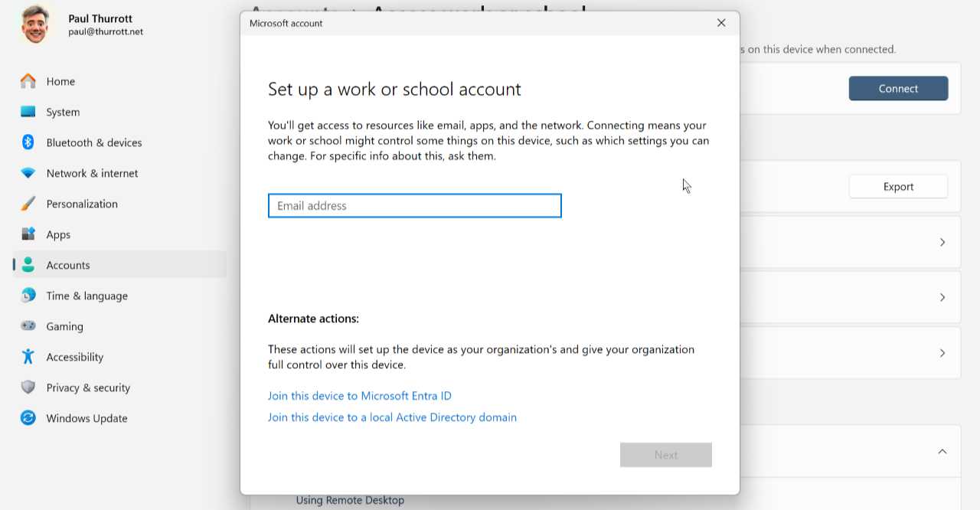Screen dimensions: 980x510
Task: Click the Bluetooth icon in sidebar
Action: 28,142
